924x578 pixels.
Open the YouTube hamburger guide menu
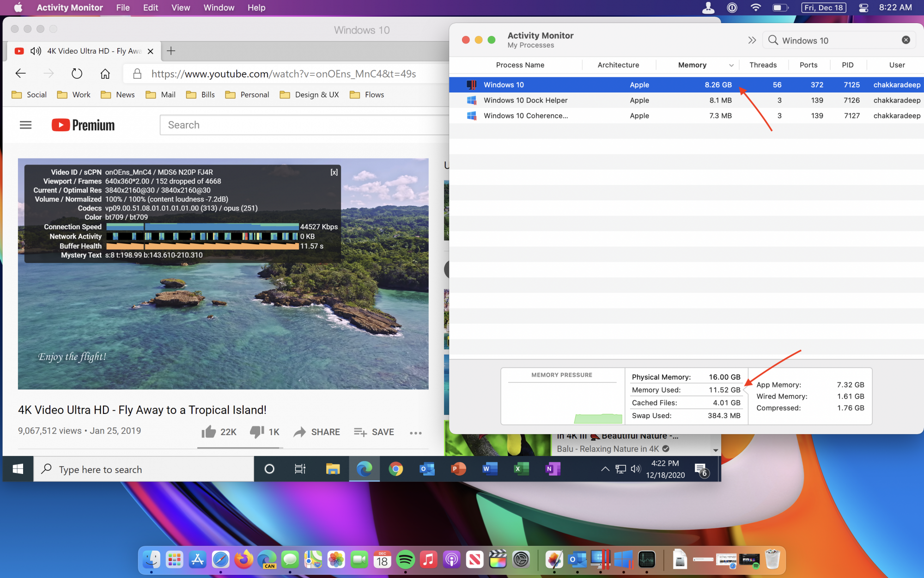click(25, 125)
